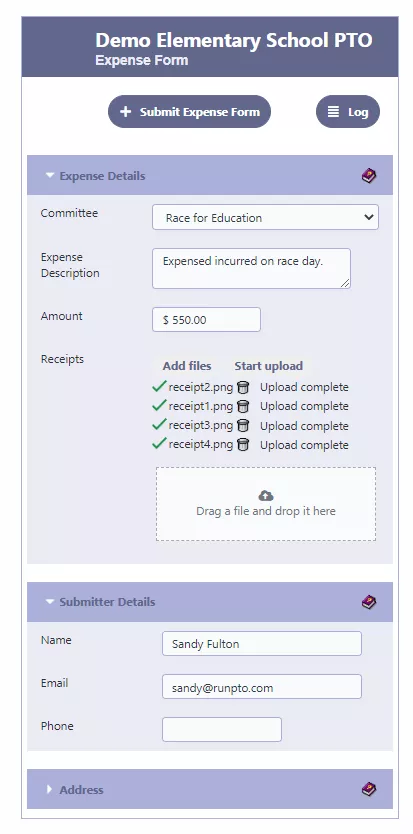The image size is (413, 834).
Task: Click the help book icon in Expense Details header
Action: (x=369, y=176)
